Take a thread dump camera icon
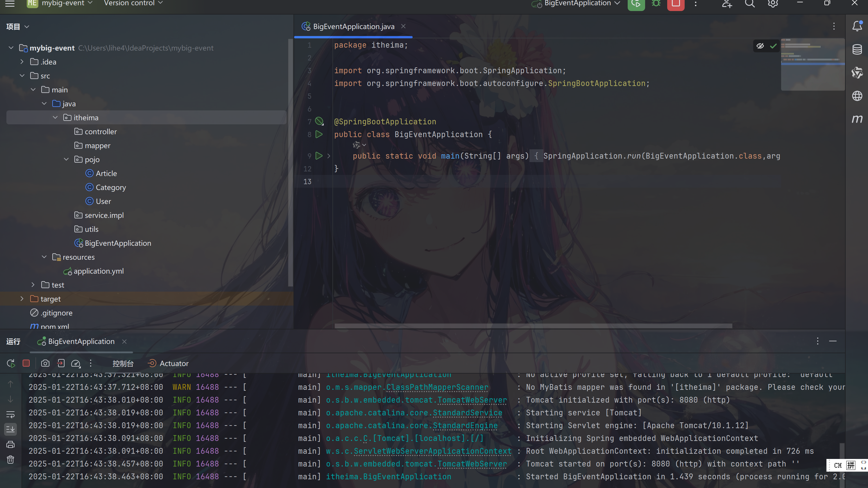Viewport: 868px width, 488px height. click(45, 363)
